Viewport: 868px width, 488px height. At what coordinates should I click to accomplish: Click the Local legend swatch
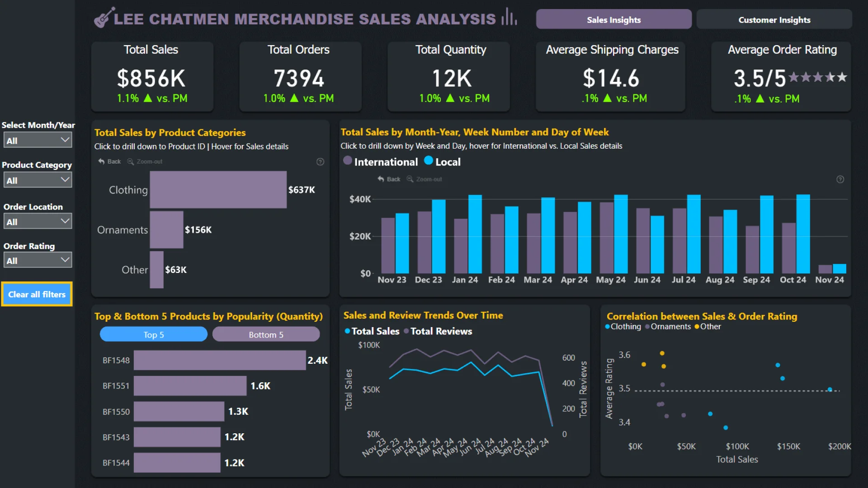point(428,160)
